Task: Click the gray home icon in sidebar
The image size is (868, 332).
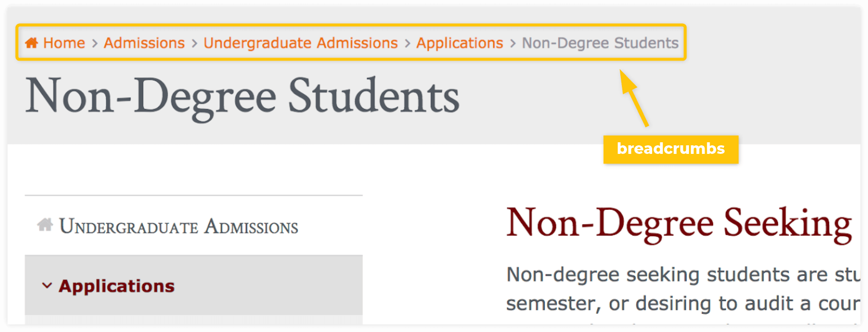Action: click(x=45, y=225)
